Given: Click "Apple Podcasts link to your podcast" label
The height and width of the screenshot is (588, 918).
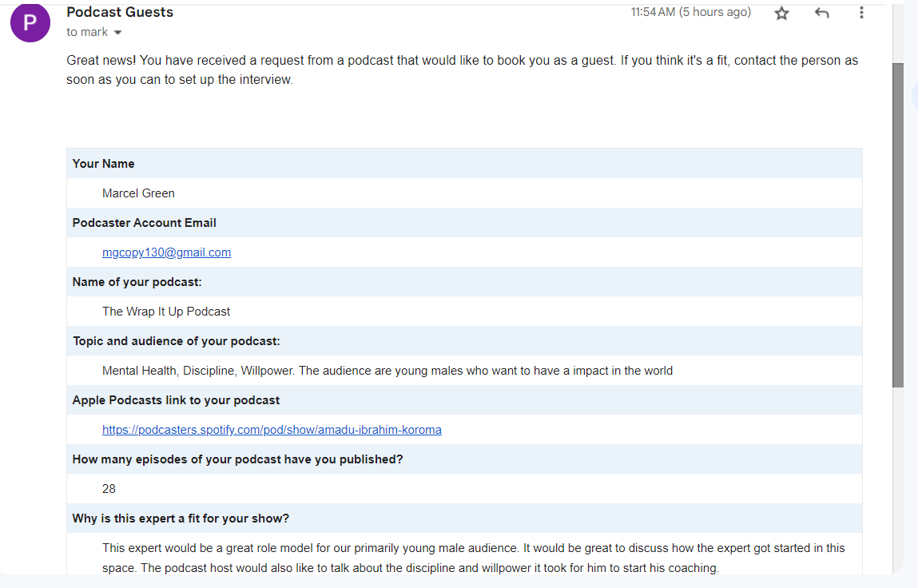Looking at the screenshot, I should [176, 400].
